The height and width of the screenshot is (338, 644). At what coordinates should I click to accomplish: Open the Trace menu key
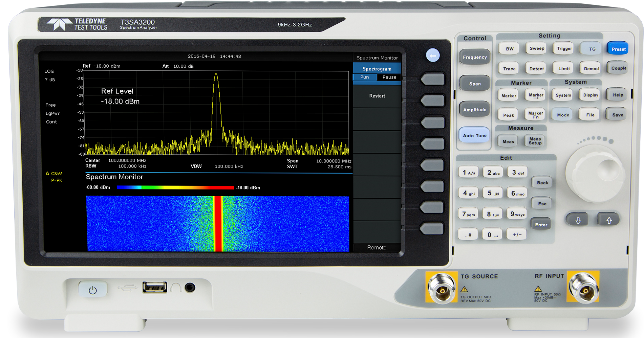coord(509,69)
